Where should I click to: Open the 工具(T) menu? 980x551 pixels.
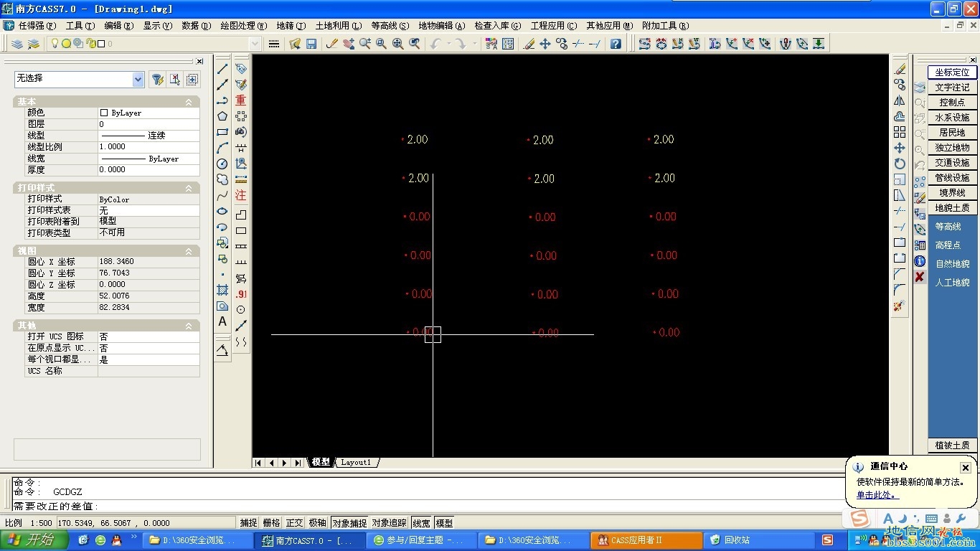tap(80, 25)
